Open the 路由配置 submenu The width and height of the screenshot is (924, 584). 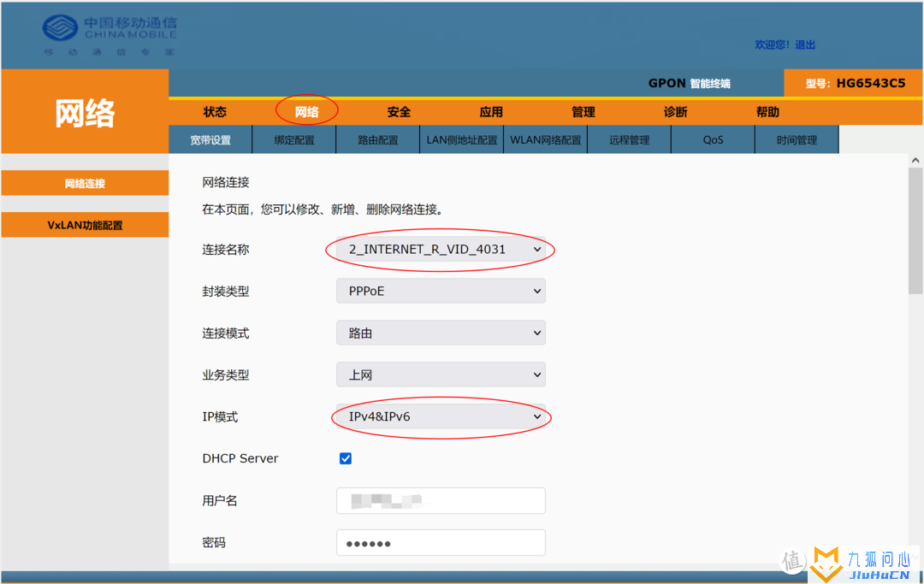tap(378, 140)
